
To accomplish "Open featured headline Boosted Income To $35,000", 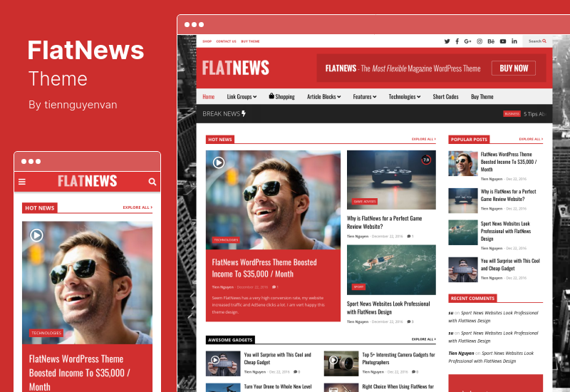I will tap(264, 268).
